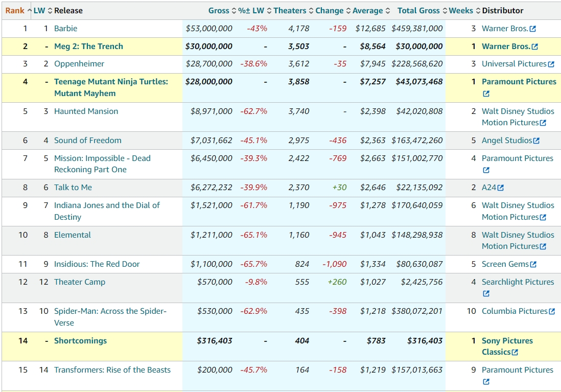Open external link icon in Theater Camp row
This screenshot has height=392, width=561.
[486, 293]
